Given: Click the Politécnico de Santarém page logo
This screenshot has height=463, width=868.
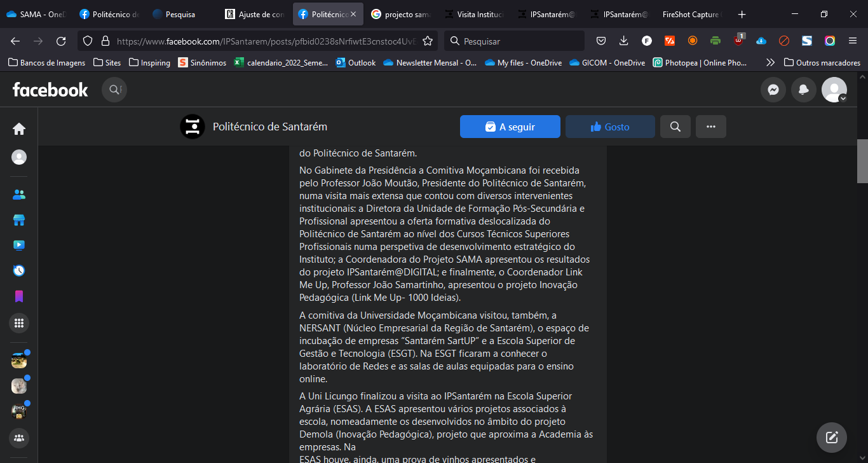Looking at the screenshot, I should (192, 127).
